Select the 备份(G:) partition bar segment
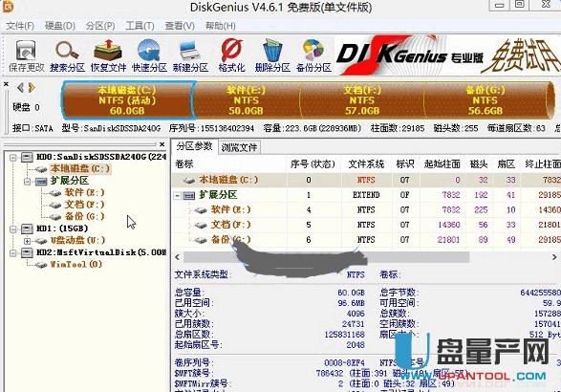This screenshot has width=561, height=392. pos(485,100)
